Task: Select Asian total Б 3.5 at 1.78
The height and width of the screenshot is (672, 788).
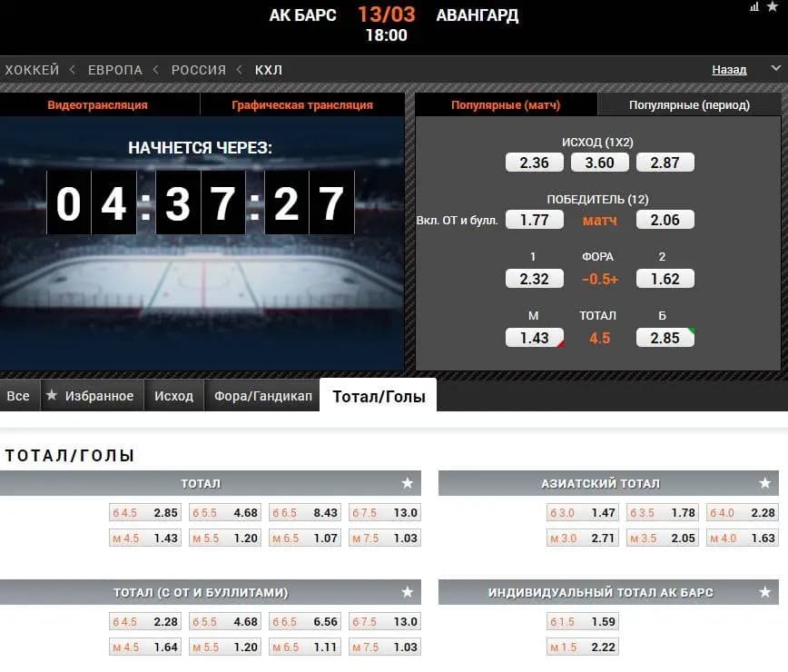Action: (663, 513)
